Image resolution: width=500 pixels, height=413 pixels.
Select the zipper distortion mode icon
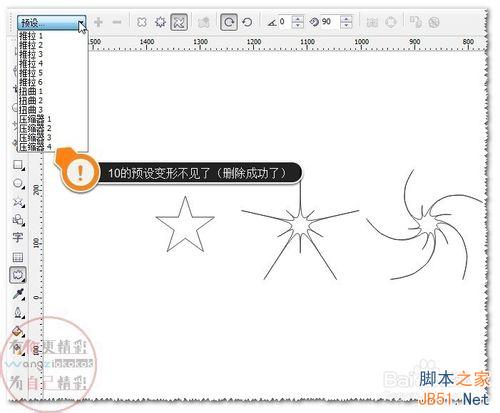pos(161,22)
